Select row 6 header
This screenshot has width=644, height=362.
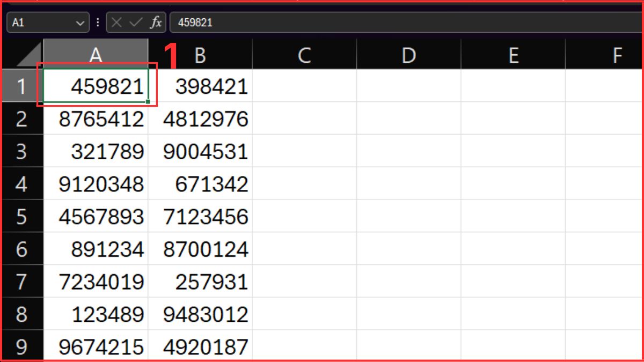(x=23, y=249)
